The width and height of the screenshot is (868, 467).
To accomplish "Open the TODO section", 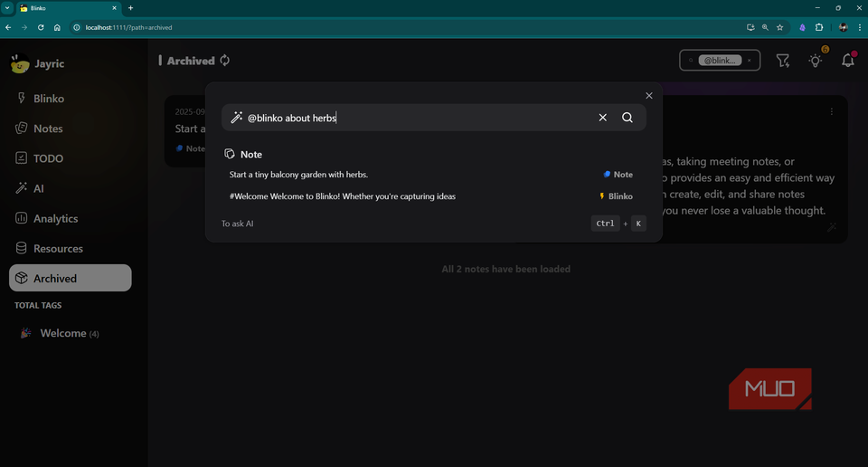I will [x=48, y=158].
